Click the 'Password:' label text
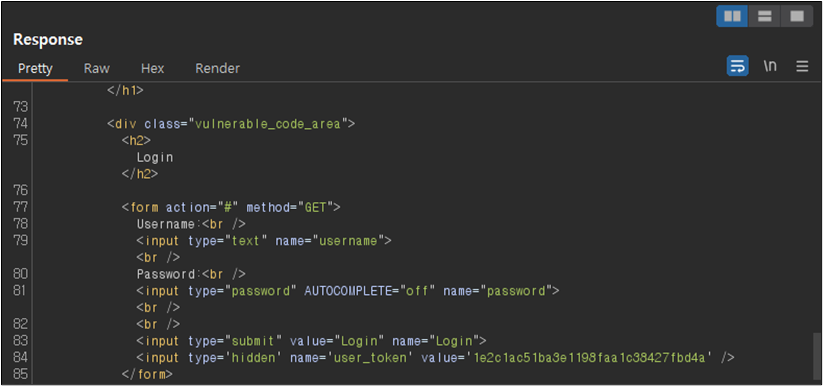823x386 pixels. click(x=169, y=274)
